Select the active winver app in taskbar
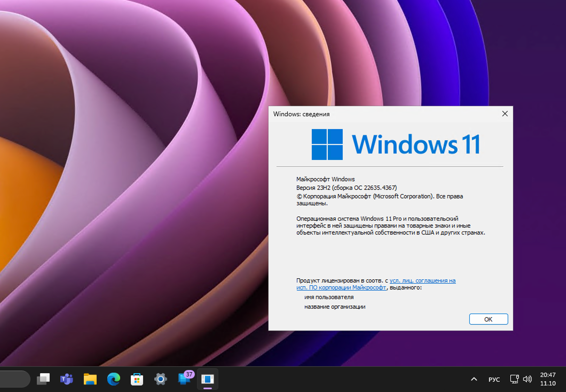This screenshot has width=566, height=392. (208, 379)
